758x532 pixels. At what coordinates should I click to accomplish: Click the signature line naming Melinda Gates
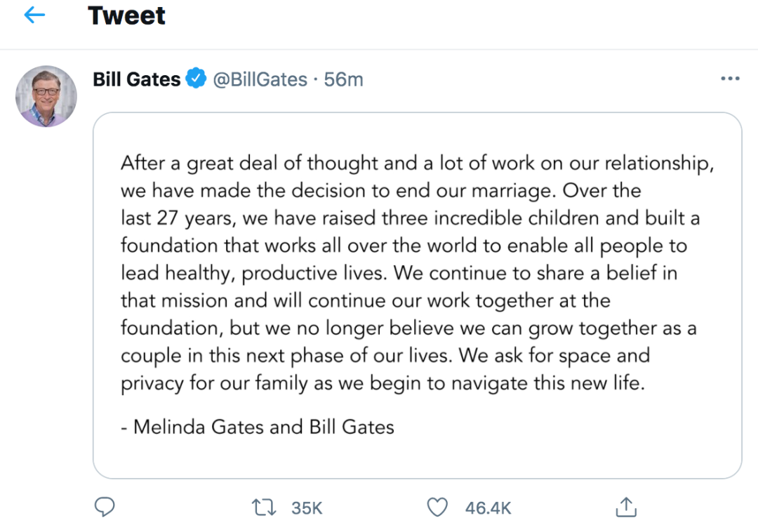coord(258,427)
